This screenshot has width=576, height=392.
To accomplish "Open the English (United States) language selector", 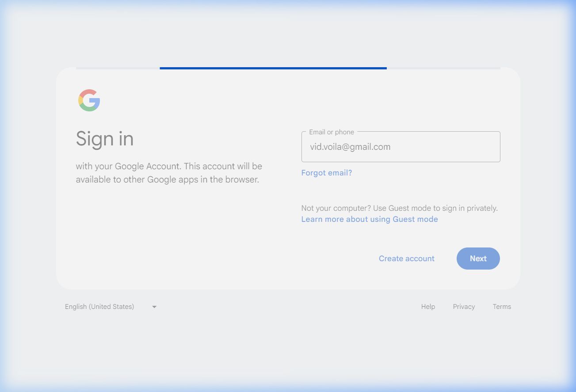I will click(x=99, y=307).
